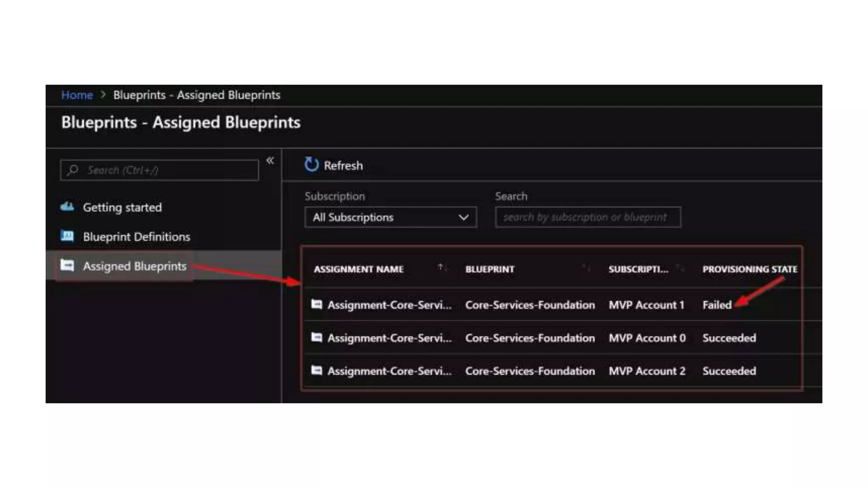Click the Getting started cloud icon
The width and height of the screenshot is (868, 488).
coord(67,207)
